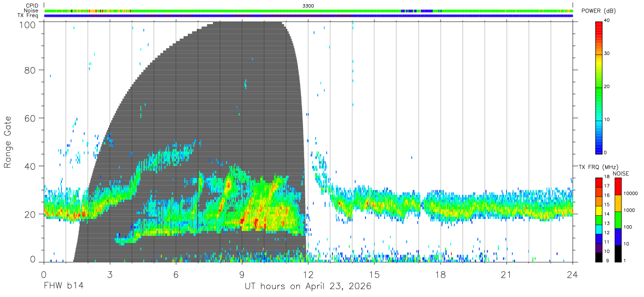Screen dimensions: 644x297
Task: Click the red segment of the NOISE legend
Action: click(617, 186)
